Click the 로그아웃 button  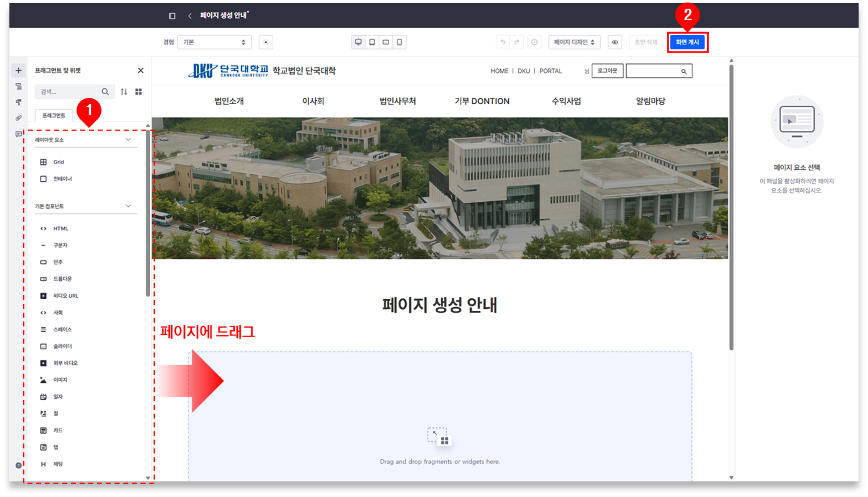[x=607, y=71]
